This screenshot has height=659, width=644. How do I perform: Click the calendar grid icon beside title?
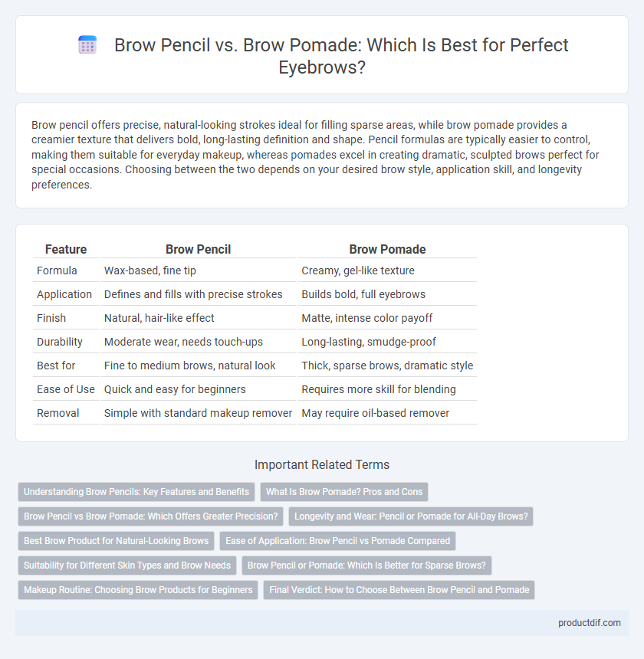click(x=87, y=45)
